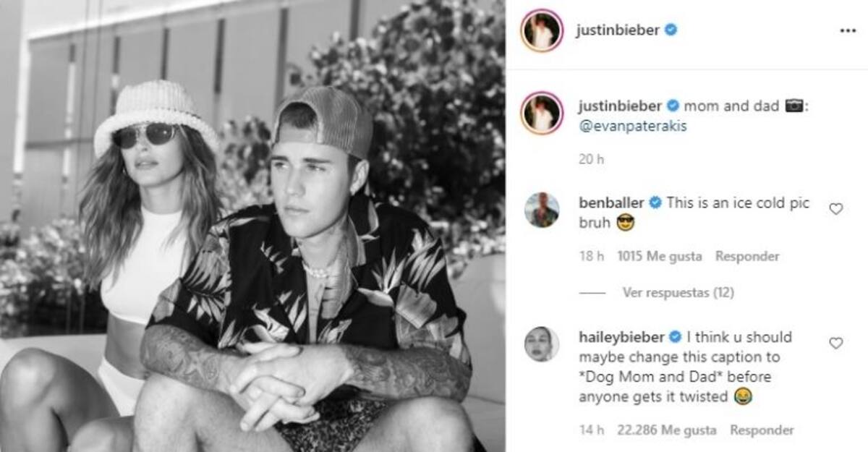The height and width of the screenshot is (452, 868).
Task: Expand Ver respuestas (12) replies
Action: click(x=678, y=293)
